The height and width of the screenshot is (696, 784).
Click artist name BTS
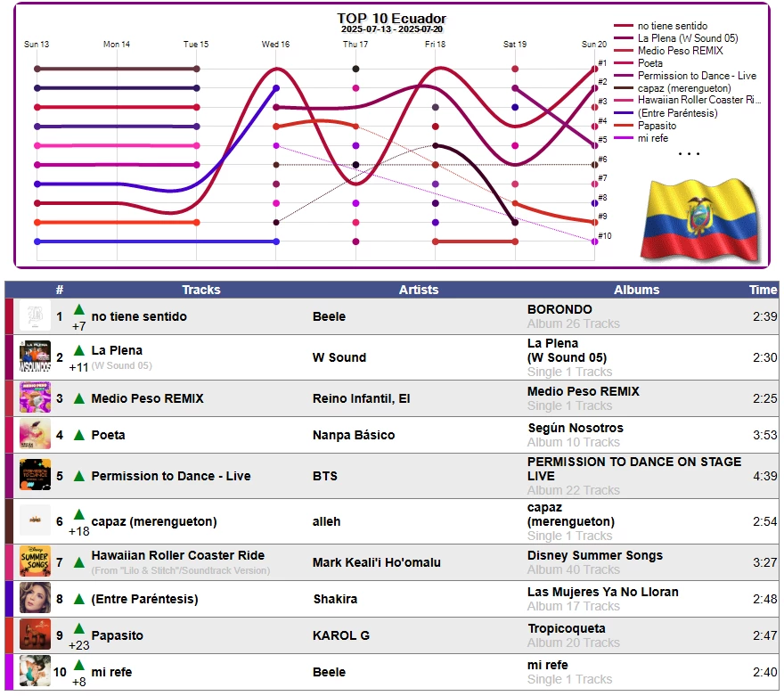pos(325,476)
